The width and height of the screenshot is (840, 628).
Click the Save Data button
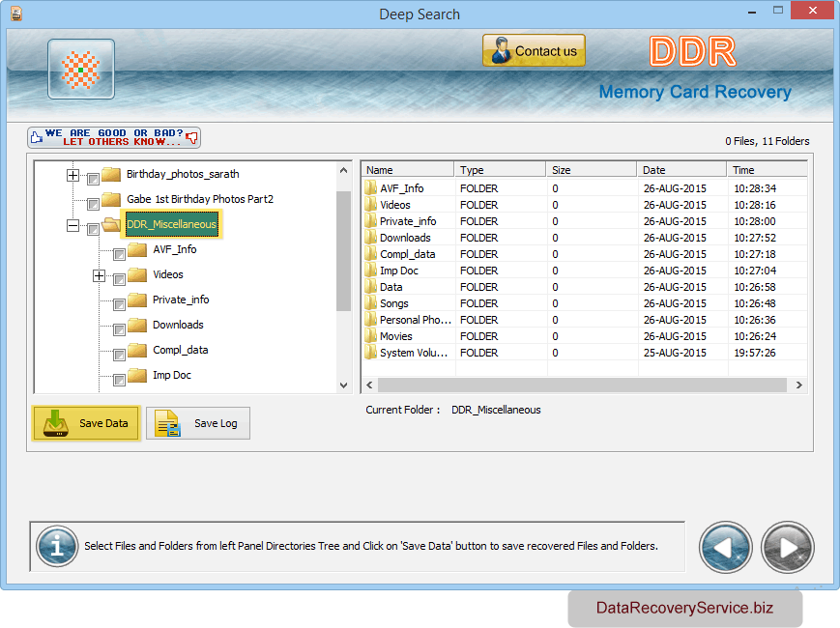(86, 423)
